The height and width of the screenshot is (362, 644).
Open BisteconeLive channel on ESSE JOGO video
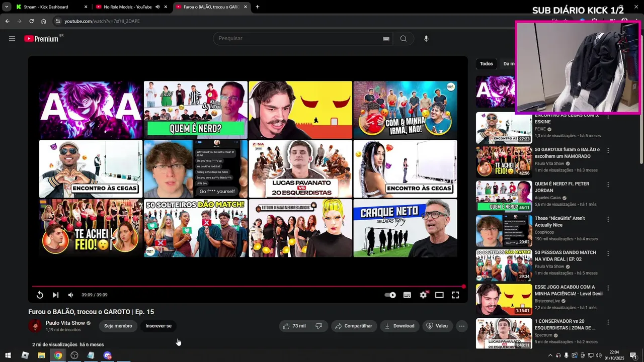point(548,301)
